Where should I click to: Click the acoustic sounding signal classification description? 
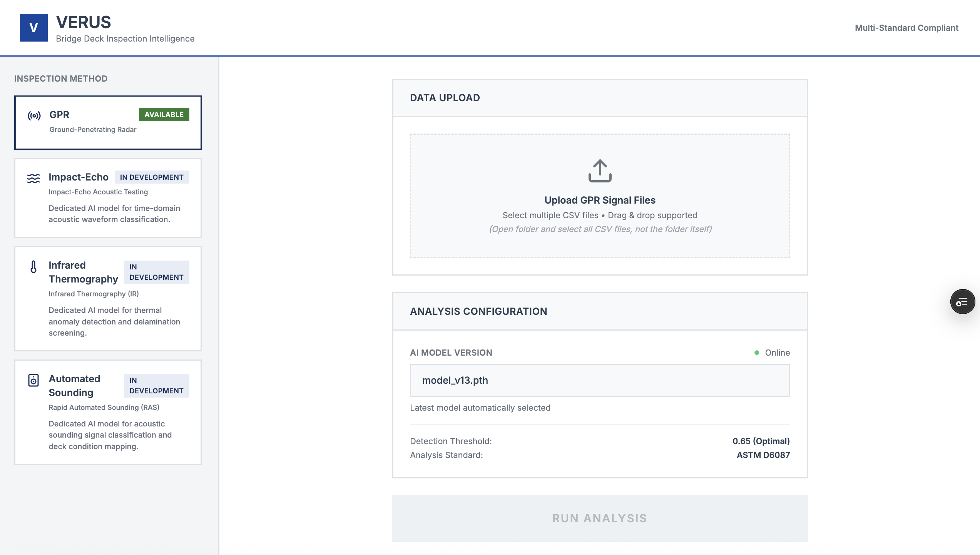(110, 435)
